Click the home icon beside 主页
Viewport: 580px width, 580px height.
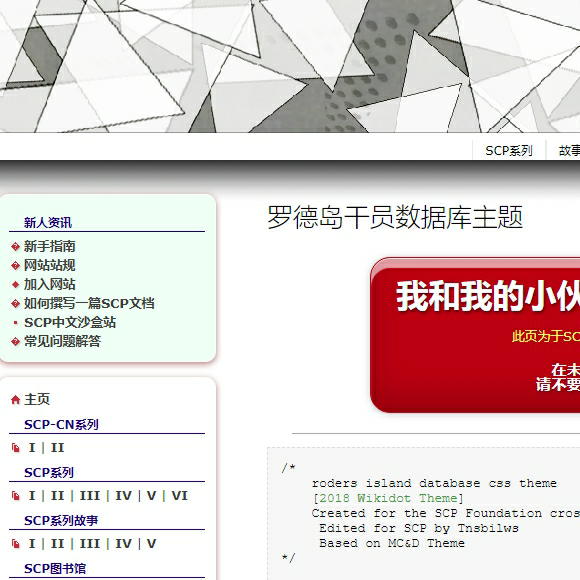coord(15,399)
